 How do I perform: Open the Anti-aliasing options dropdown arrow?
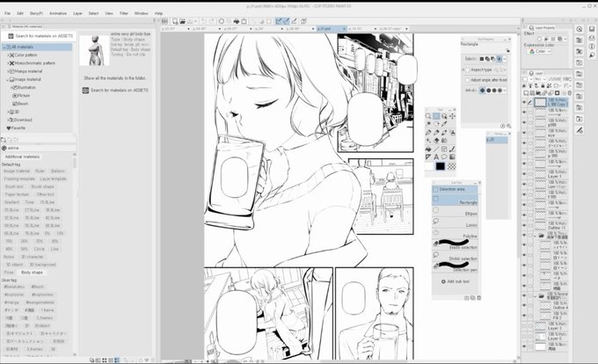pos(505,91)
